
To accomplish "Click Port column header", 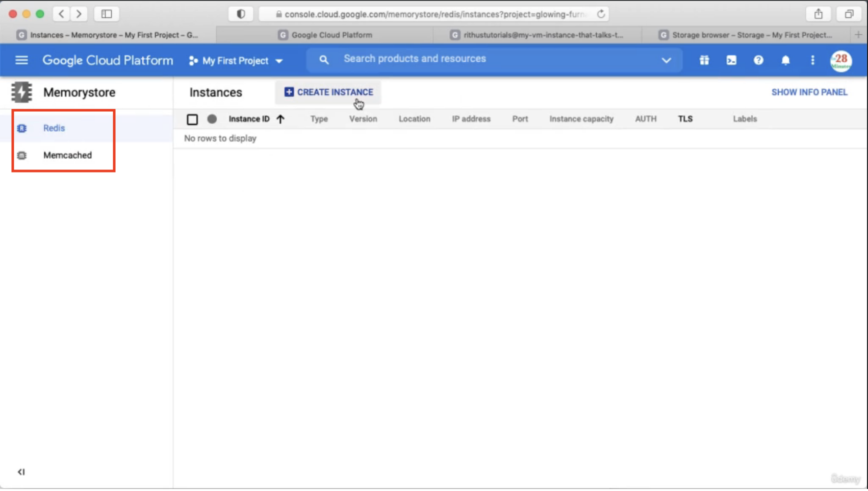I will [x=520, y=119].
